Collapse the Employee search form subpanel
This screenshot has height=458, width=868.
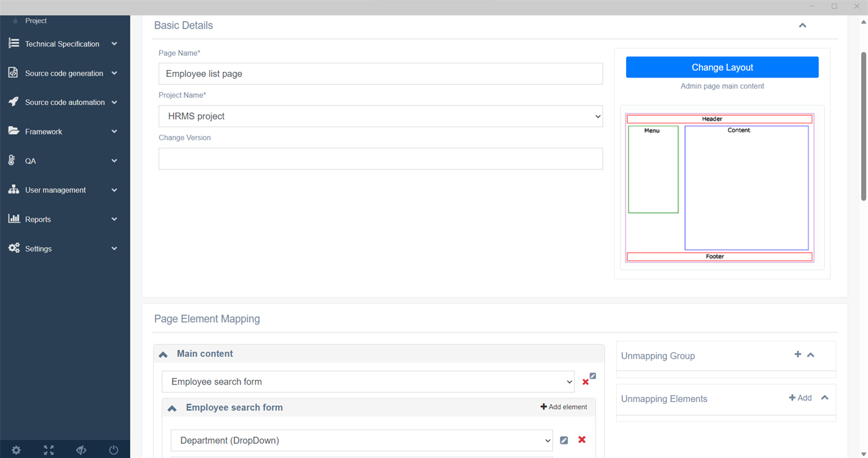[x=172, y=408]
